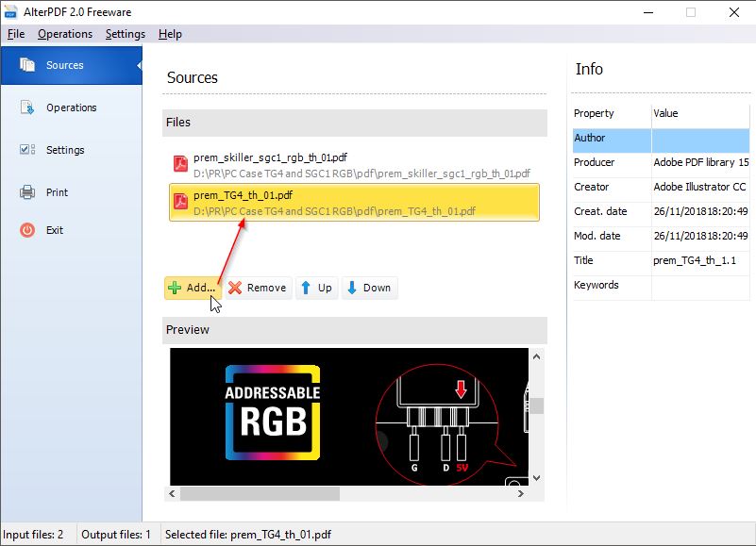Click the Down button
756x546 pixels.
pos(370,288)
